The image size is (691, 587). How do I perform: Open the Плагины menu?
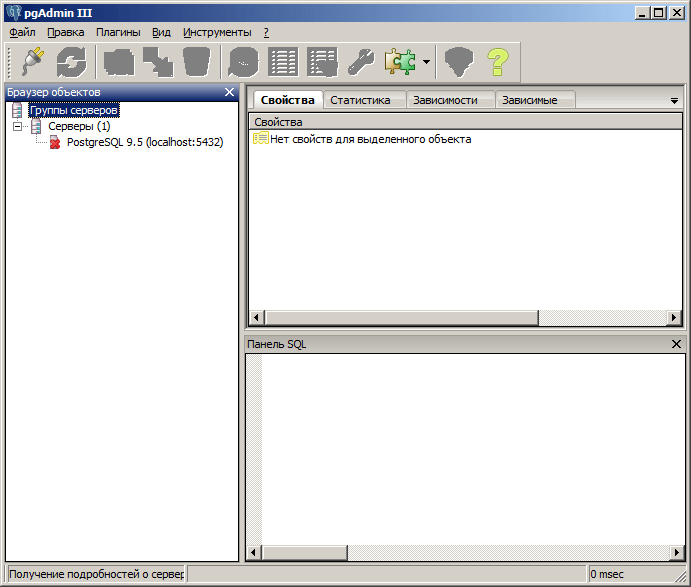pos(118,32)
